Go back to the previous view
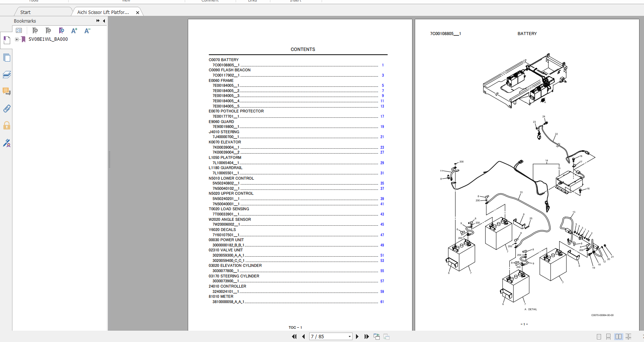This screenshot has width=644, height=342. click(x=377, y=336)
